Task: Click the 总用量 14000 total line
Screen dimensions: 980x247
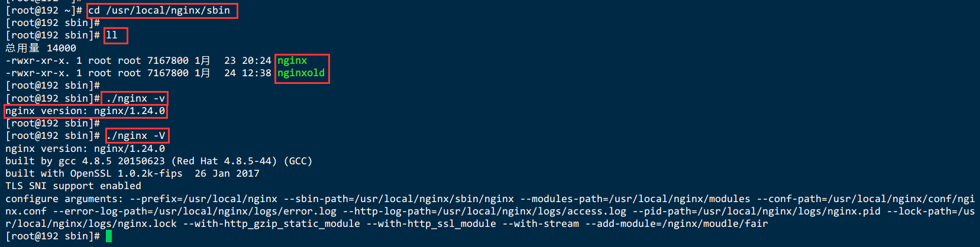Action: 41,48
